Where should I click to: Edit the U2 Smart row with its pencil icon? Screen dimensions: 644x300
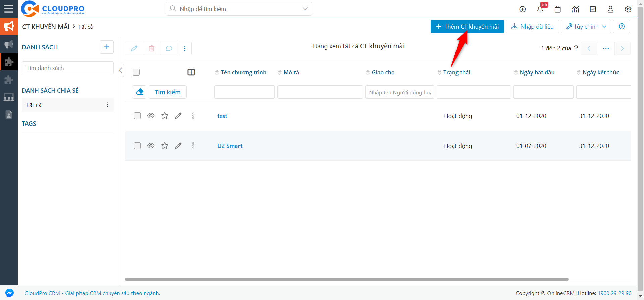pyautogui.click(x=178, y=146)
